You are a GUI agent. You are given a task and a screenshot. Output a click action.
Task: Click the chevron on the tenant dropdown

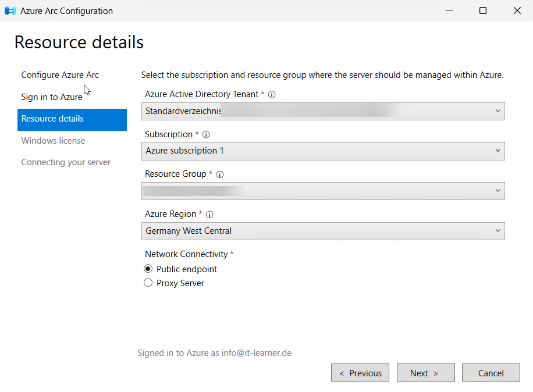498,111
